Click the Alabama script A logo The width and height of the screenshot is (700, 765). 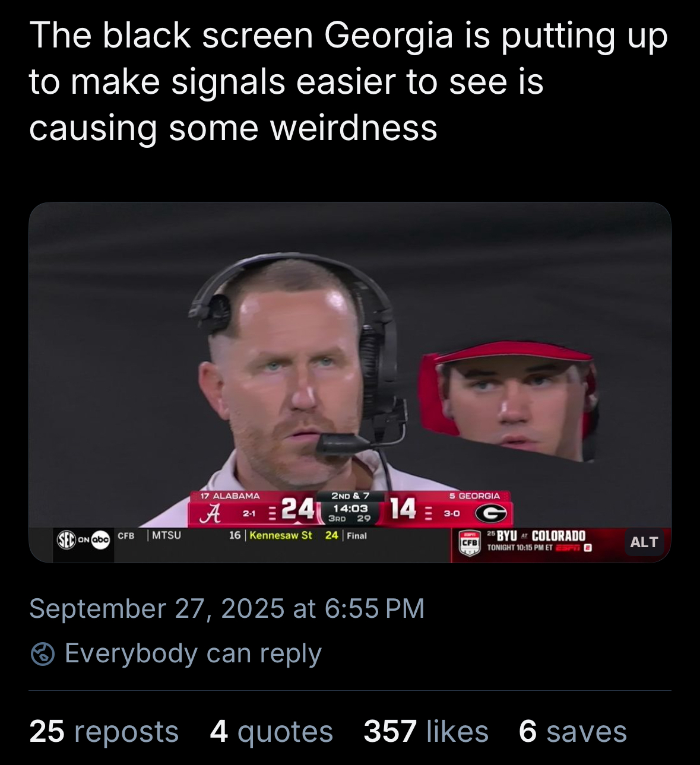tap(210, 513)
